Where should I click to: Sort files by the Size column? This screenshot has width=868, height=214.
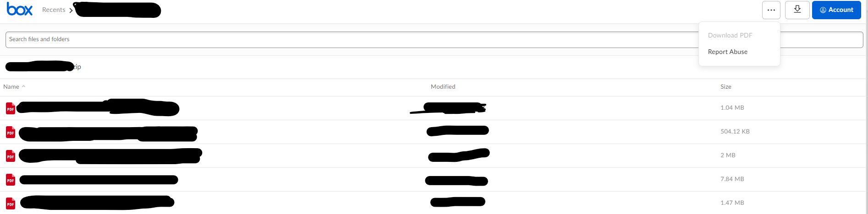click(725, 86)
